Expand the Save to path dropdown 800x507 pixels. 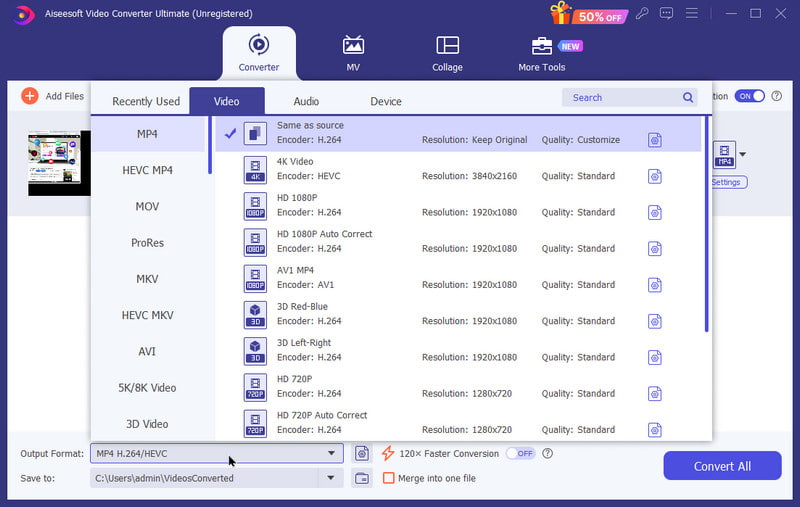coord(331,478)
